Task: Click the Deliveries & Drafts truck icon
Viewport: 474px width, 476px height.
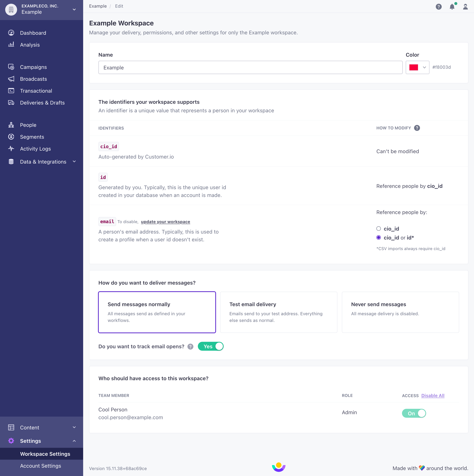Action: tap(11, 102)
